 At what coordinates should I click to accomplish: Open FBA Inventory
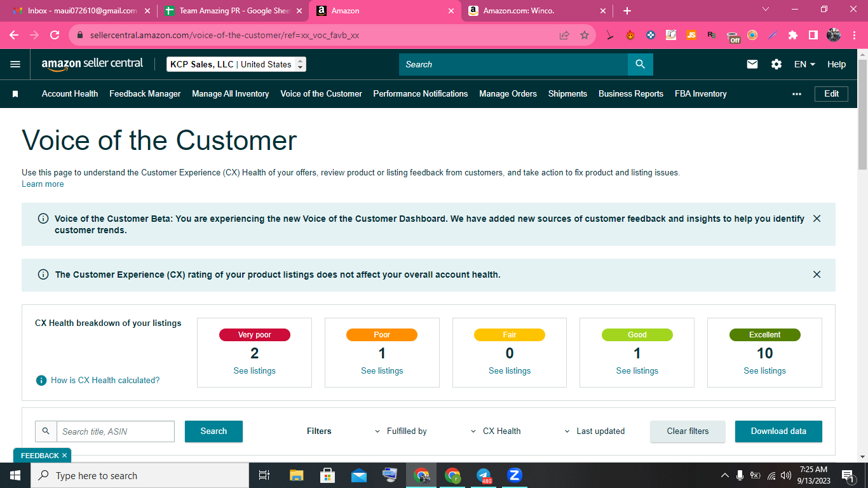pos(701,94)
